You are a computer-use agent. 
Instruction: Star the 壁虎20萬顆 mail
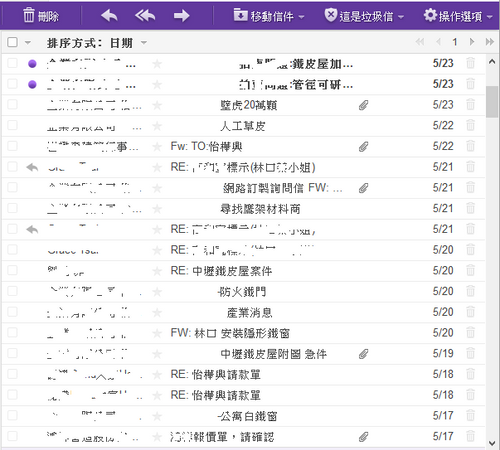pos(157,105)
